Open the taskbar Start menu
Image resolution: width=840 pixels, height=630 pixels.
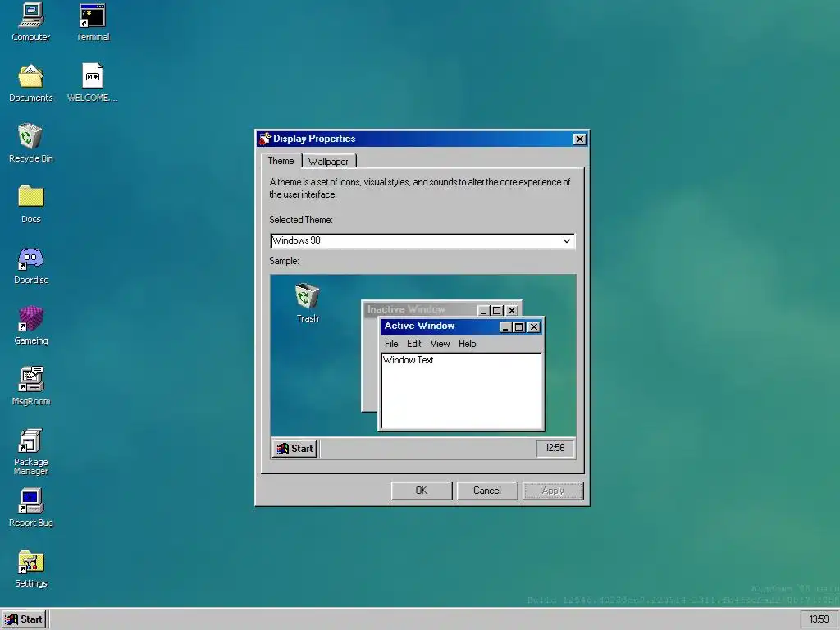pos(24,619)
